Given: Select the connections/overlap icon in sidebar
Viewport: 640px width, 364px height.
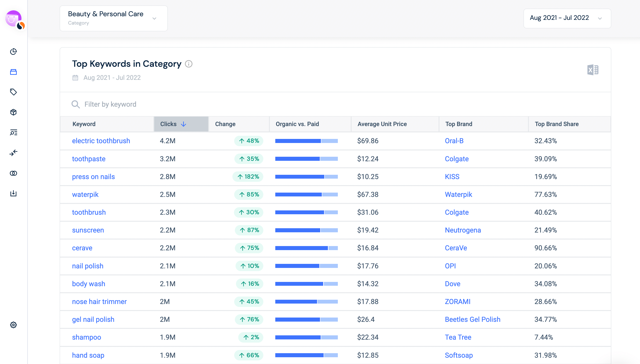Looking at the screenshot, I should coord(14,173).
